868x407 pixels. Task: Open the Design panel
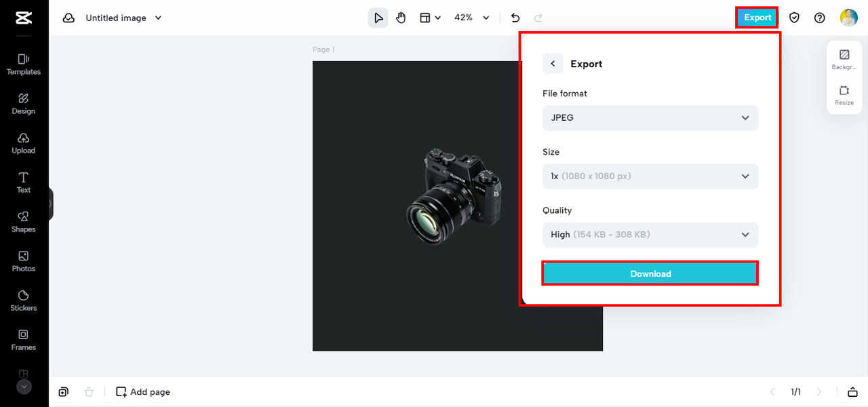(x=24, y=104)
